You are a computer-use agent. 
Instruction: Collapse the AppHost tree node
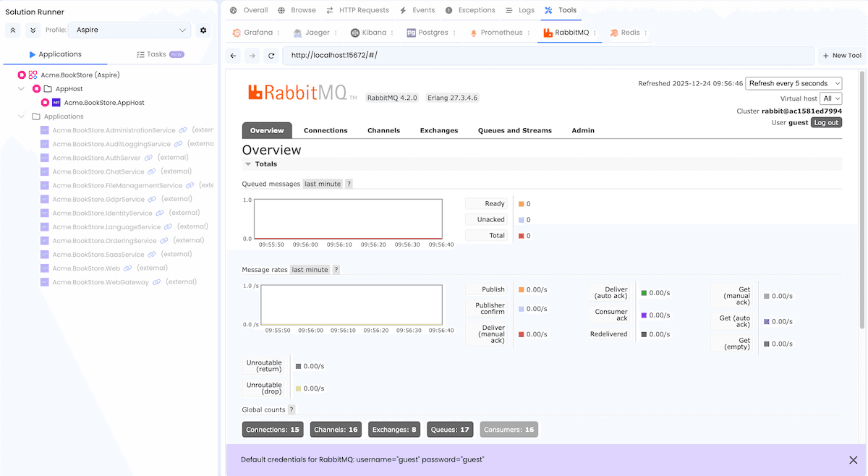(x=22, y=88)
